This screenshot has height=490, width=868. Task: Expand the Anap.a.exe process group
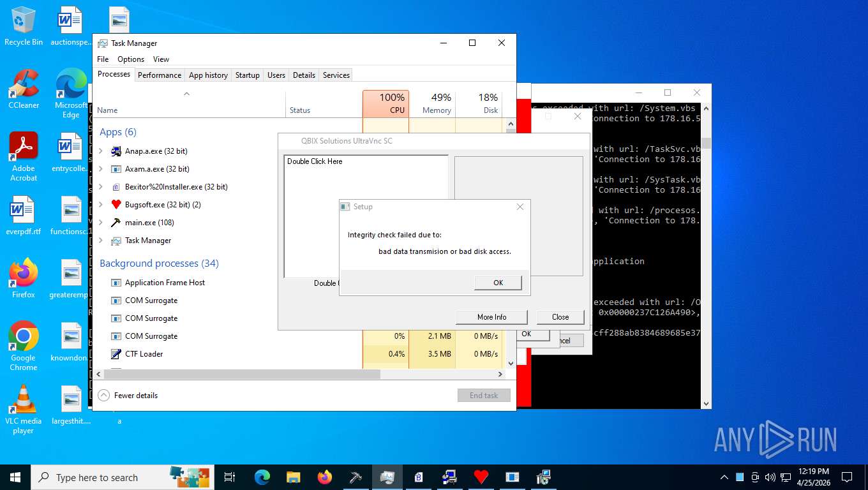pos(101,151)
